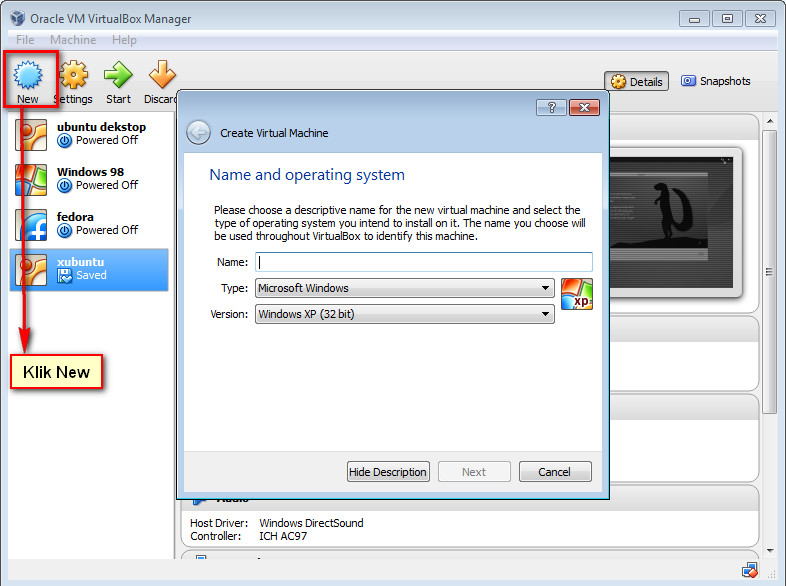Click the green Start arrow icon
The width and height of the screenshot is (786, 586).
(118, 75)
